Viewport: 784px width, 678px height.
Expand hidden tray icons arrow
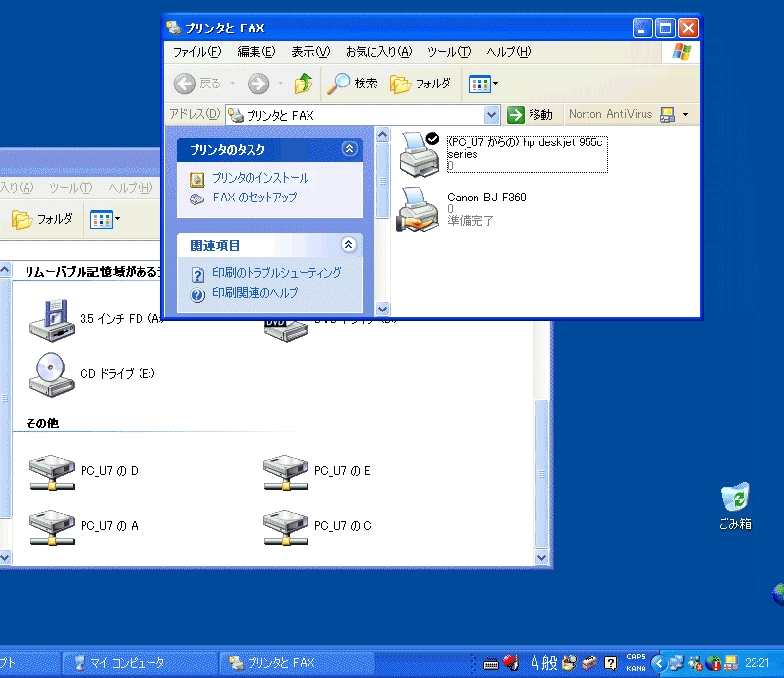tap(659, 663)
